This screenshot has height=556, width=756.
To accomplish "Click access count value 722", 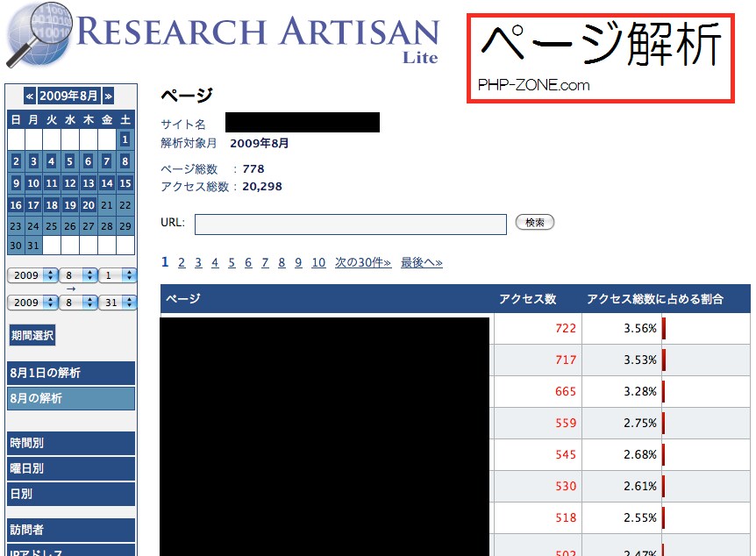I will click(566, 328).
